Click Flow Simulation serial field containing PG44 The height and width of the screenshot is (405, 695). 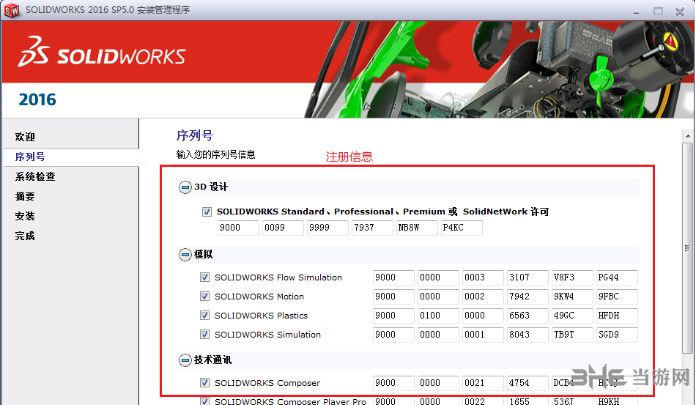pos(617,277)
